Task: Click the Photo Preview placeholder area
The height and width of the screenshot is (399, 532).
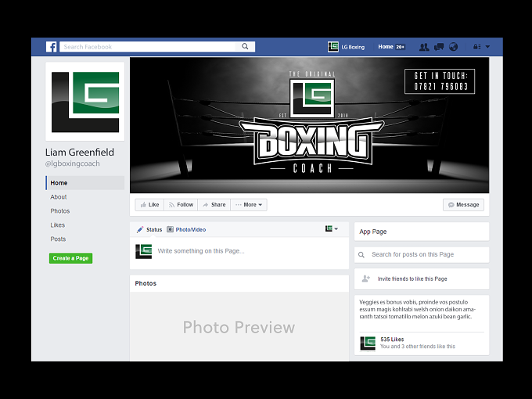Action: point(239,327)
